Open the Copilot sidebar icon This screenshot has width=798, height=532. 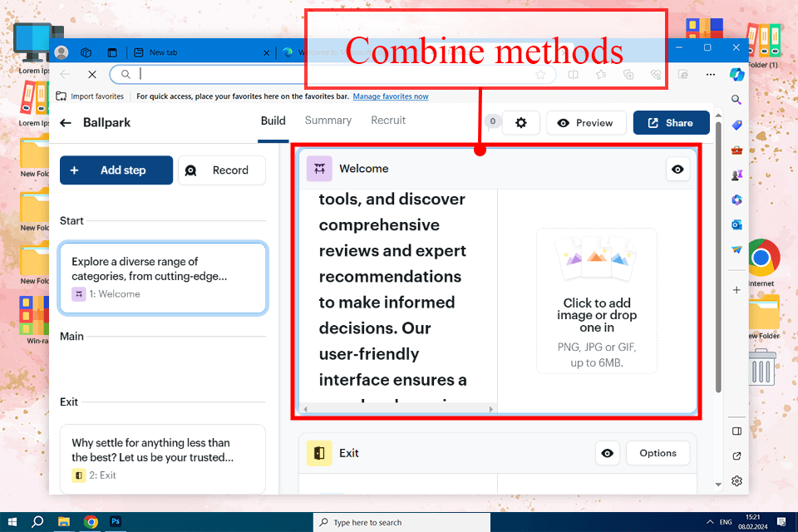click(x=736, y=74)
